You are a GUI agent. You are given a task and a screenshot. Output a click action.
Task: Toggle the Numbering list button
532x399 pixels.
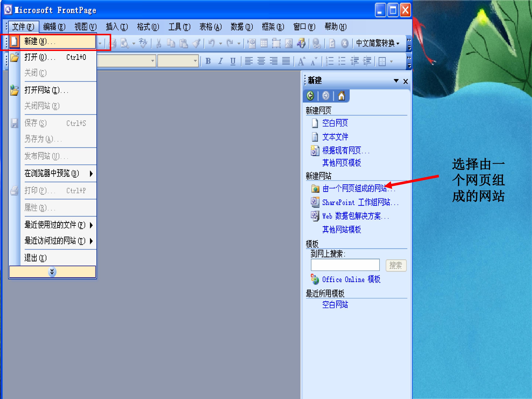click(x=330, y=61)
